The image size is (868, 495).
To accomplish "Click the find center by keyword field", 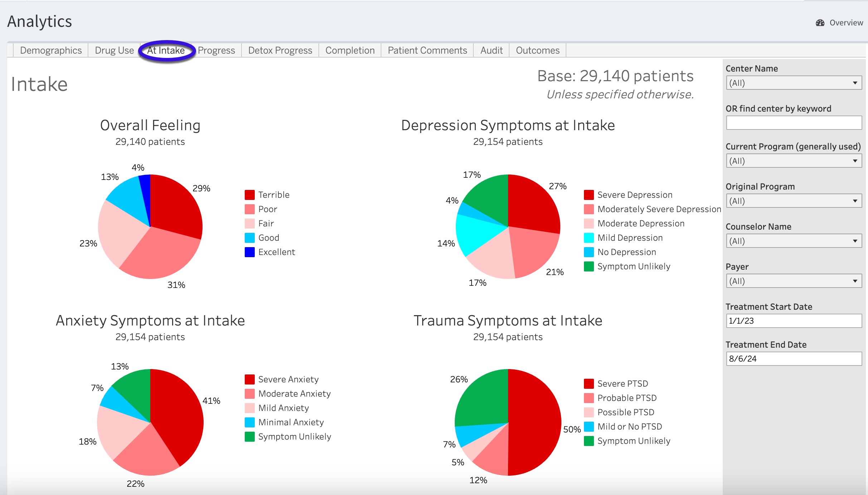I will [793, 123].
